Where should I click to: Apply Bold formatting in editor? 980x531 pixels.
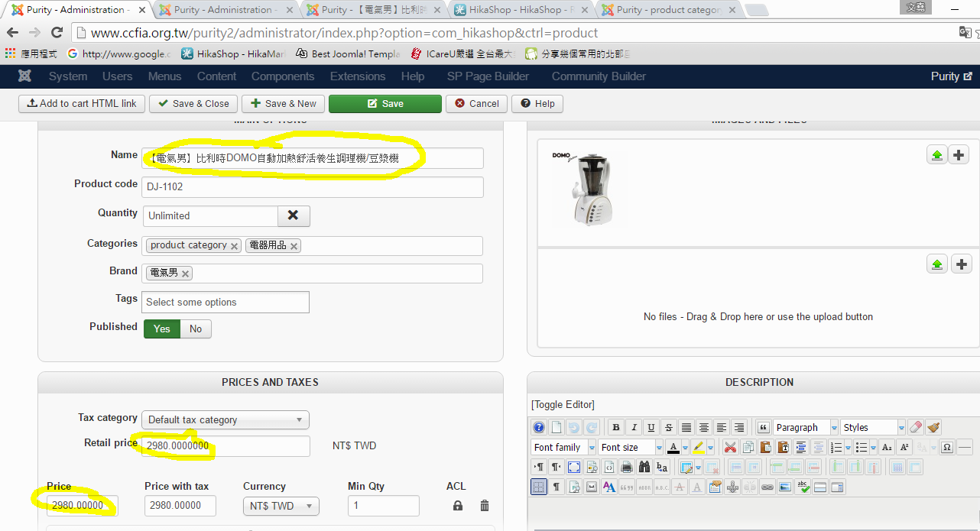pos(616,427)
